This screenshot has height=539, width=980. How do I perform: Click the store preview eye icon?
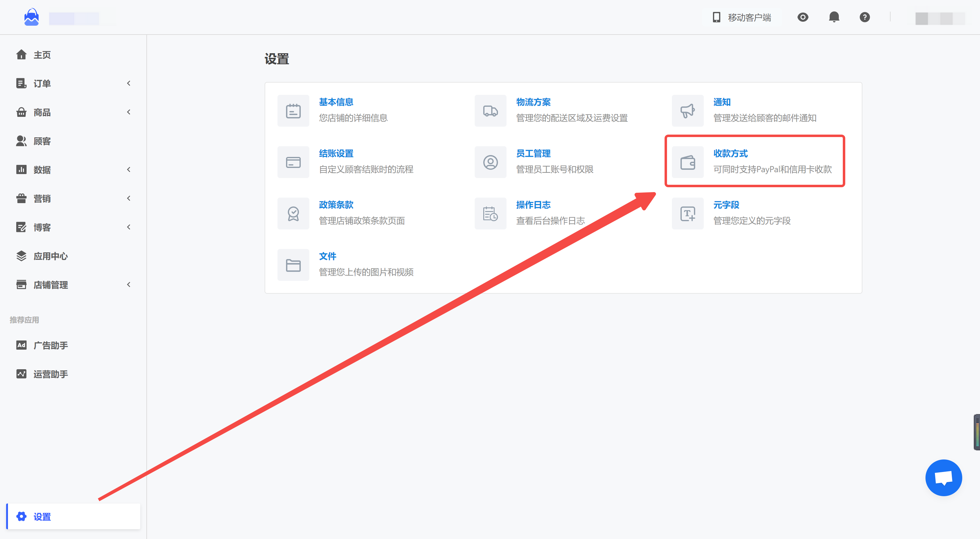click(803, 17)
